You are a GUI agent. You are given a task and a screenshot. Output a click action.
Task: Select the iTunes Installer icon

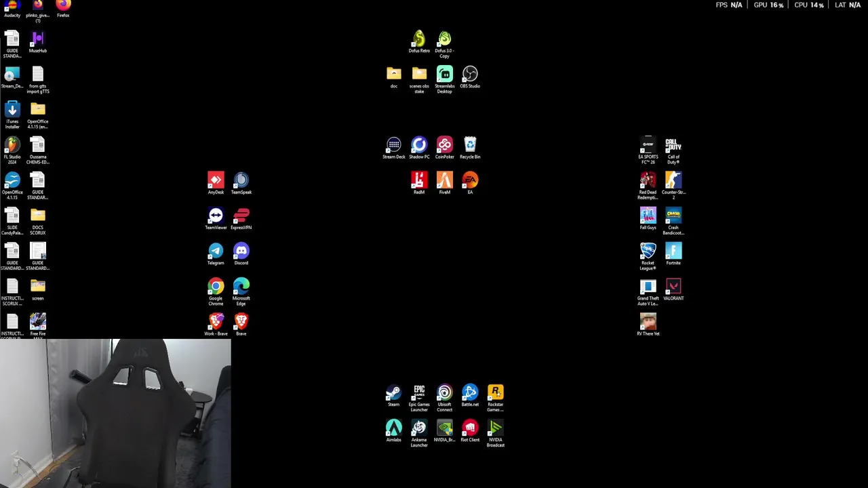(x=12, y=115)
